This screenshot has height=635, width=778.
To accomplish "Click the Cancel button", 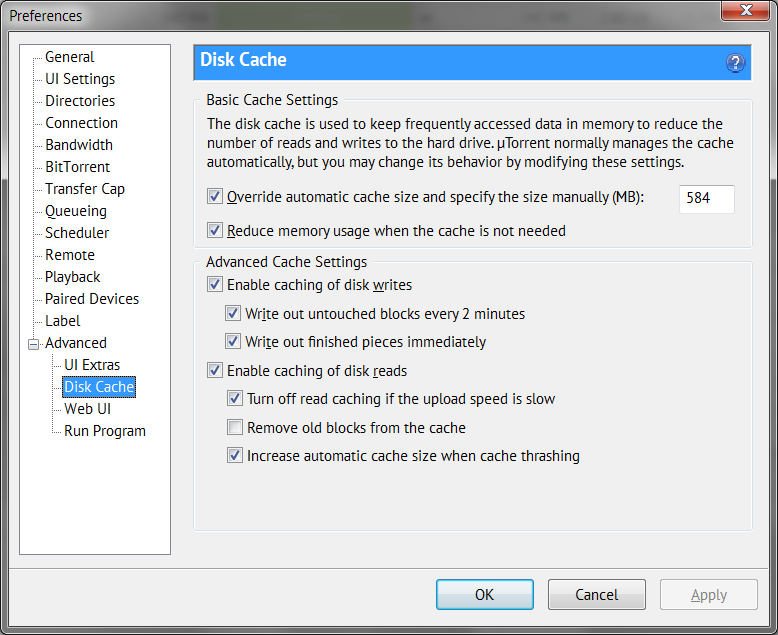I will tap(596, 594).
